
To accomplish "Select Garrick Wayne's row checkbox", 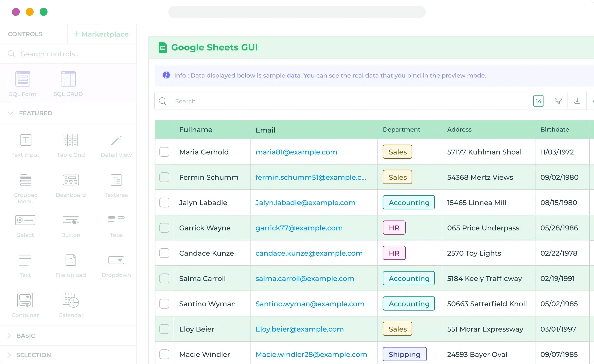I will point(165,228).
